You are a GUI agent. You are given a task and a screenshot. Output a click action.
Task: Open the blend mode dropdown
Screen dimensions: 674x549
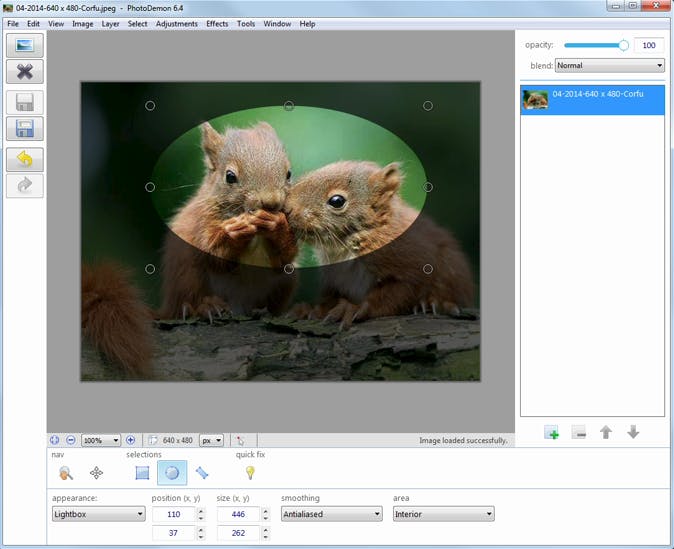click(x=609, y=66)
